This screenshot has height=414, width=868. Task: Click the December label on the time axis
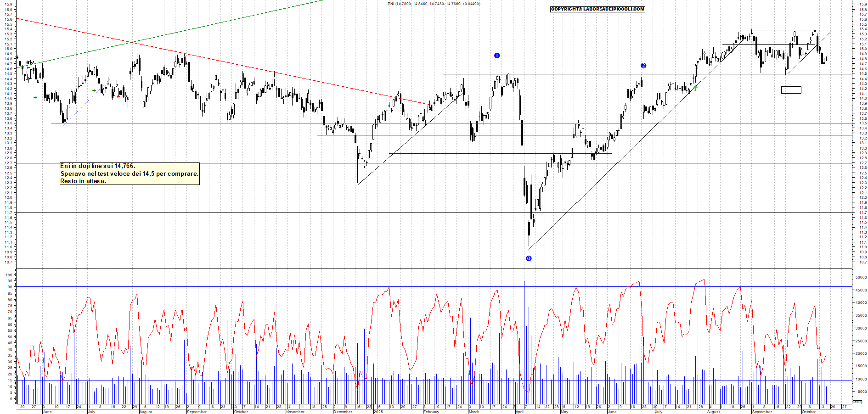click(x=343, y=412)
